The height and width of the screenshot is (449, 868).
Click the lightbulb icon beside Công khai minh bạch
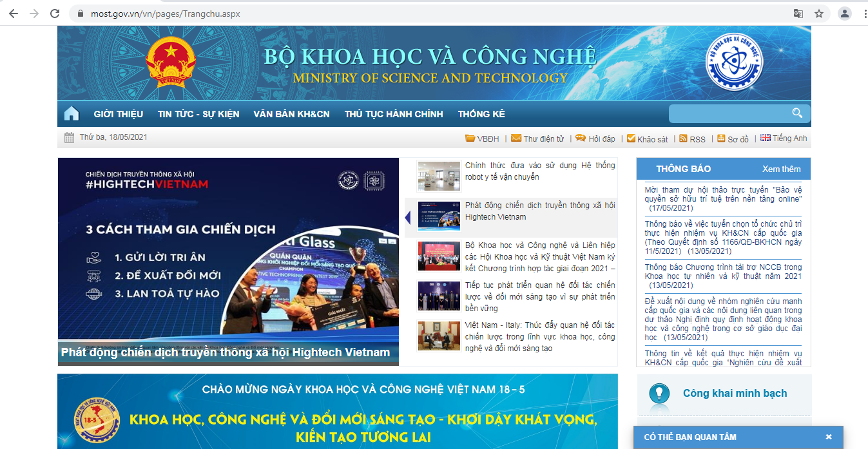(x=659, y=393)
